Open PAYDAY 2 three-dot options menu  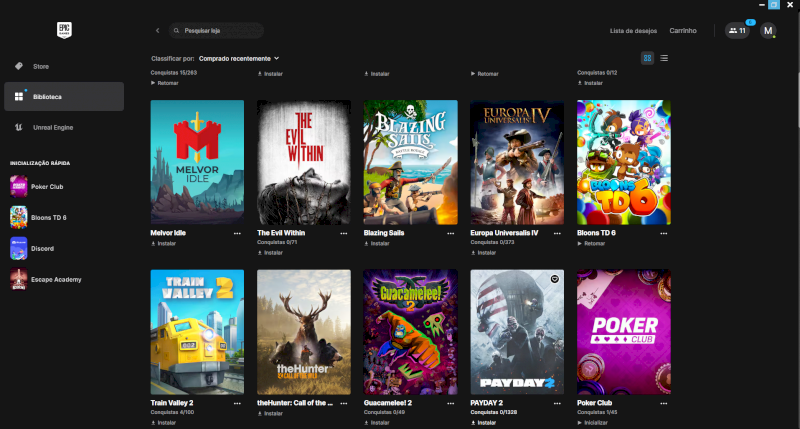(557, 403)
